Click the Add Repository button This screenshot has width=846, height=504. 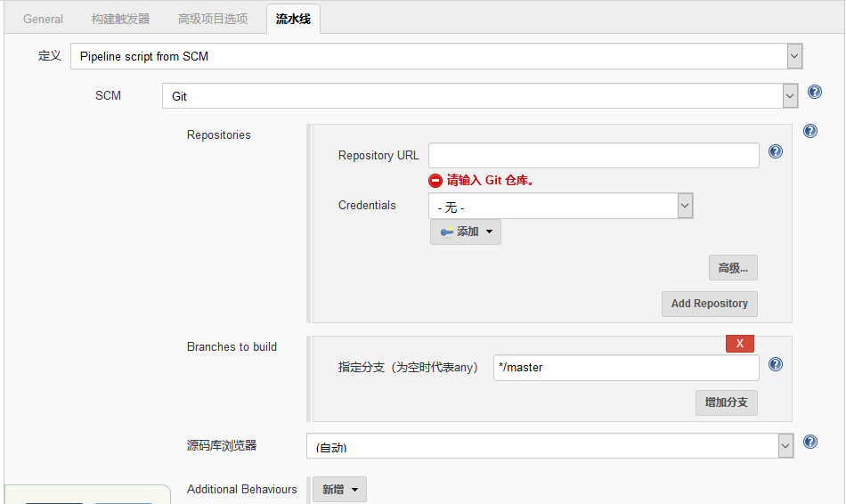(x=709, y=304)
